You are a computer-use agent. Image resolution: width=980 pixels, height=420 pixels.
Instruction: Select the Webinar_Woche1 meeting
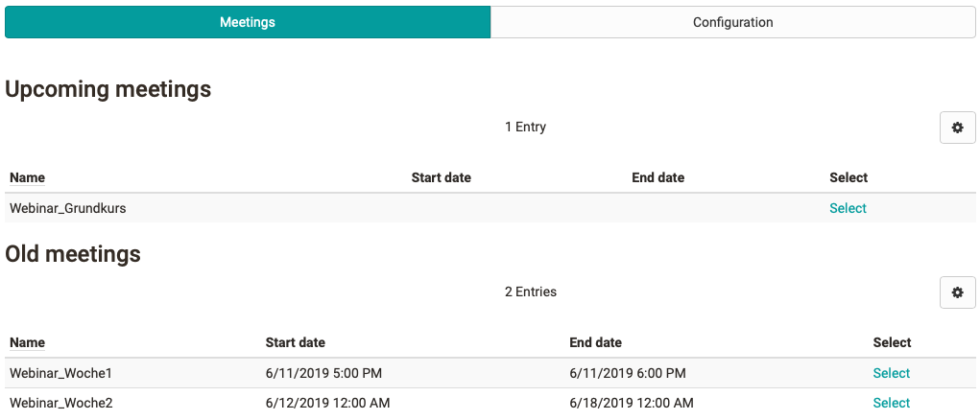coord(891,373)
